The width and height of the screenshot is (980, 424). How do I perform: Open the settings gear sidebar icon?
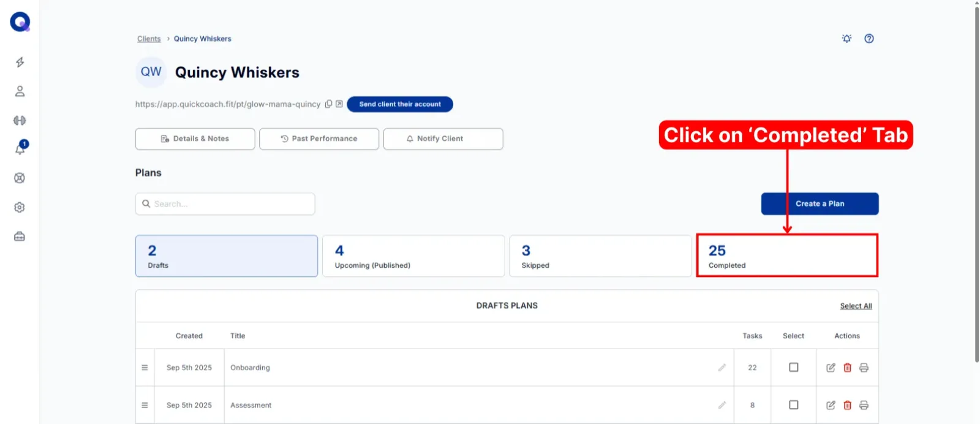coord(20,207)
